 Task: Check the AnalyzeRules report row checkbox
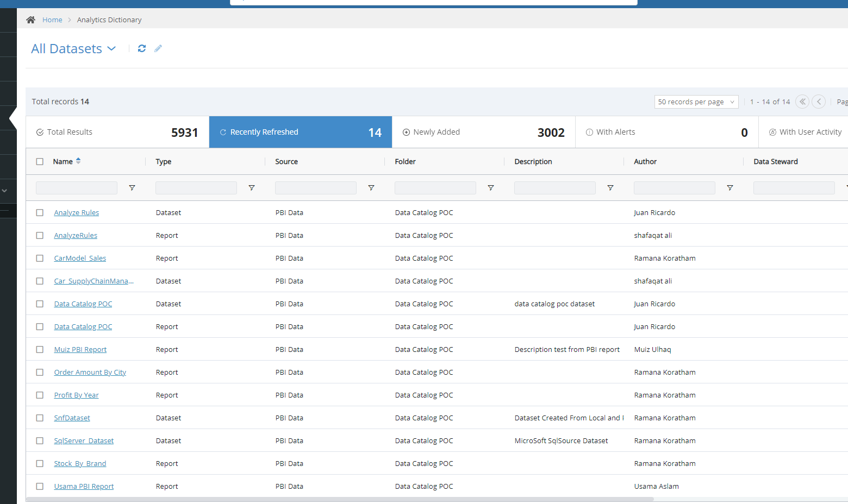[x=40, y=235]
